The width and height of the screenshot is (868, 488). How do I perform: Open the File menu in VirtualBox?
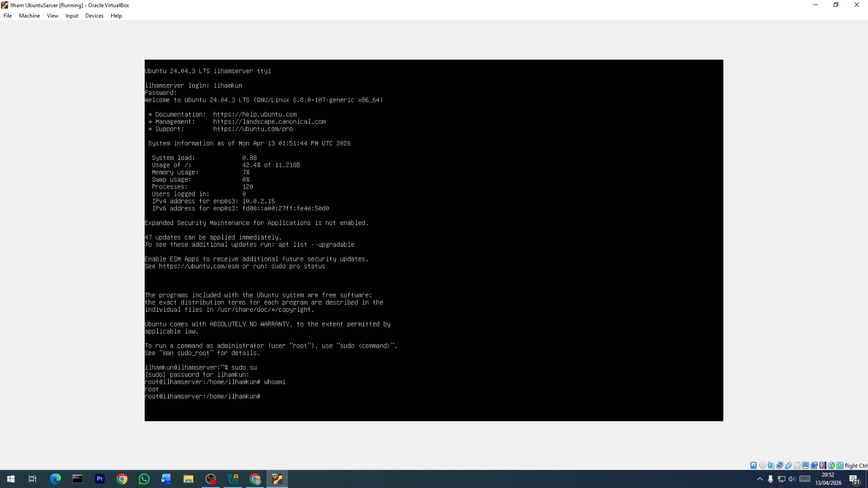coord(8,16)
